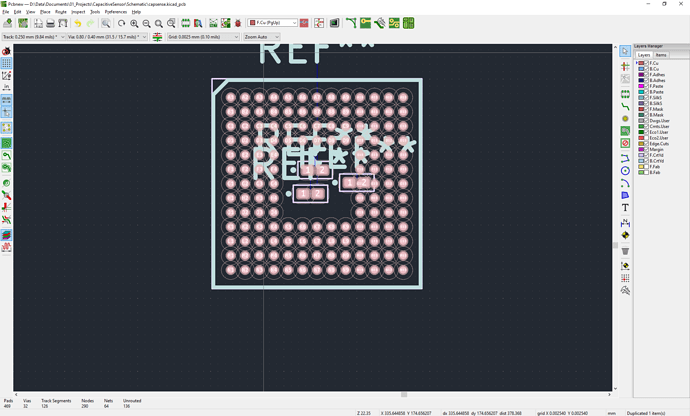Toggle F.Adhes layer visibility checkbox
This screenshot has width=690, height=416.
click(x=646, y=75)
